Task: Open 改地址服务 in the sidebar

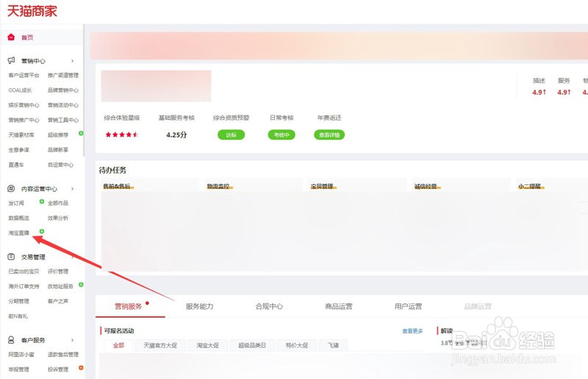Action: pos(60,286)
